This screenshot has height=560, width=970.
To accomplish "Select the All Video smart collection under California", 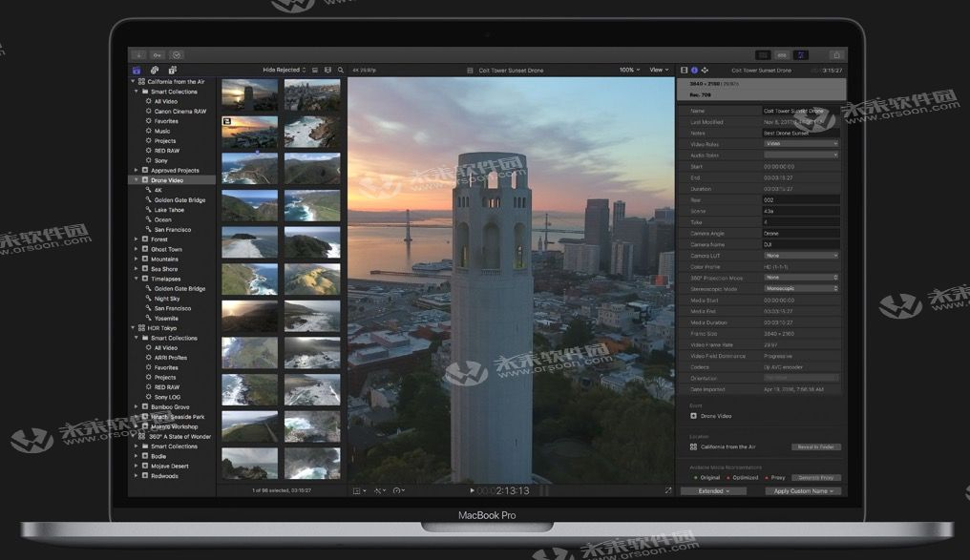I will tap(166, 101).
